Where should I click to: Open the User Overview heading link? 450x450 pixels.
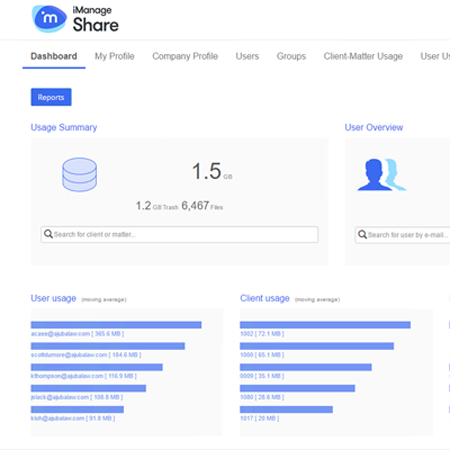click(x=374, y=127)
